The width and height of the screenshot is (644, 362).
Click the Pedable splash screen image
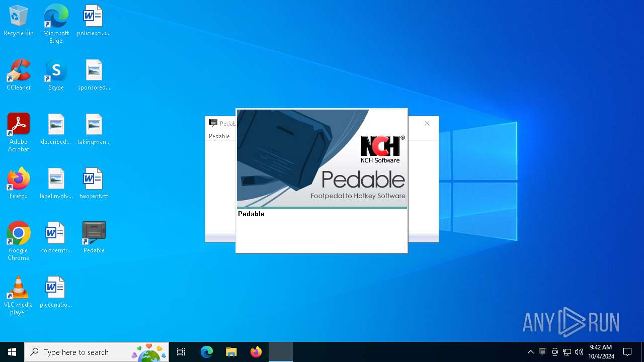(x=322, y=158)
